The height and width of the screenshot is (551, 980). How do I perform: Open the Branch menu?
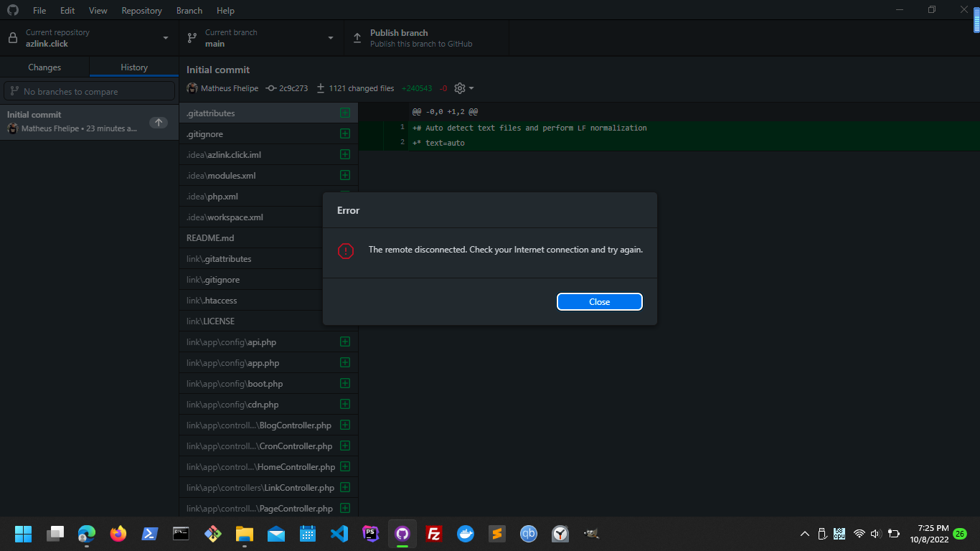pos(189,10)
